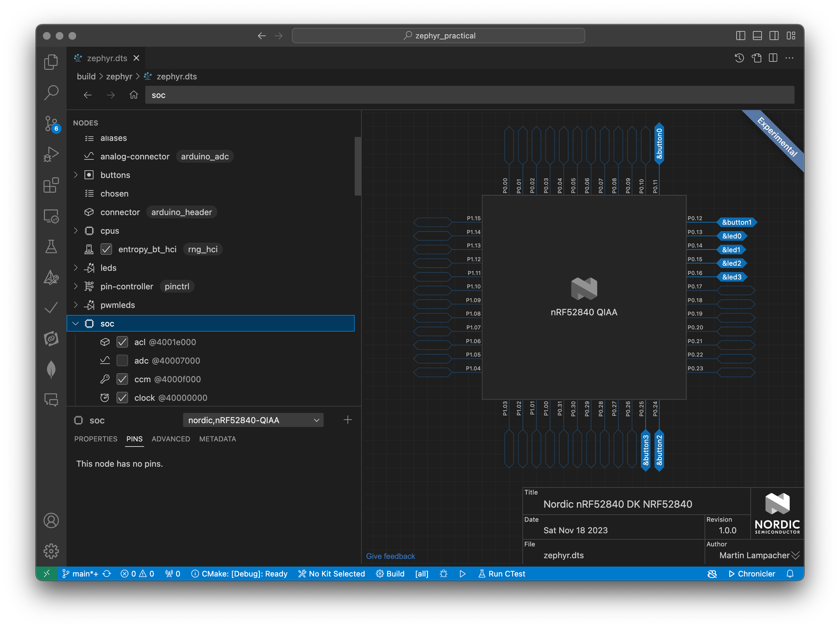Open the nordic,nRF52840-QIAA dropdown
Image resolution: width=840 pixels, height=628 pixels.
tap(253, 420)
